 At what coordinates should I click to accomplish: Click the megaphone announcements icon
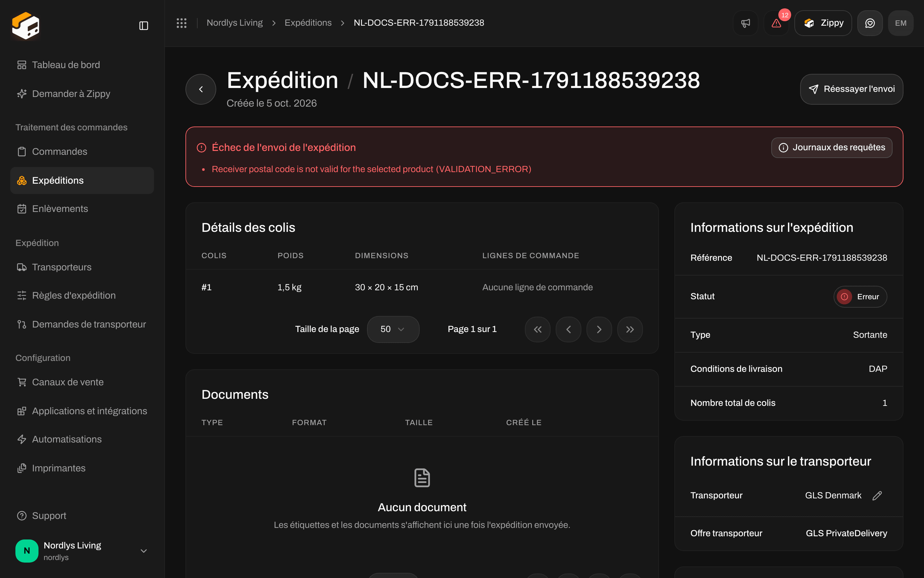coord(745,23)
